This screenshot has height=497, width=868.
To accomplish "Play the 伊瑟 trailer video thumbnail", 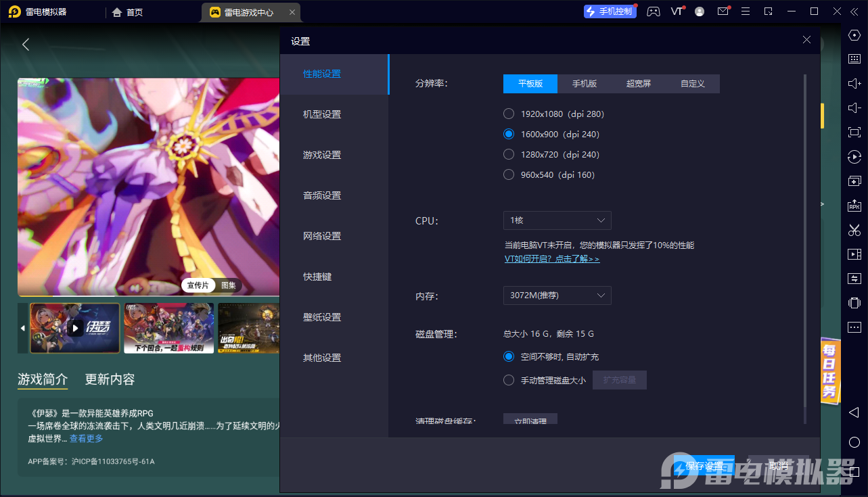I will (75, 328).
